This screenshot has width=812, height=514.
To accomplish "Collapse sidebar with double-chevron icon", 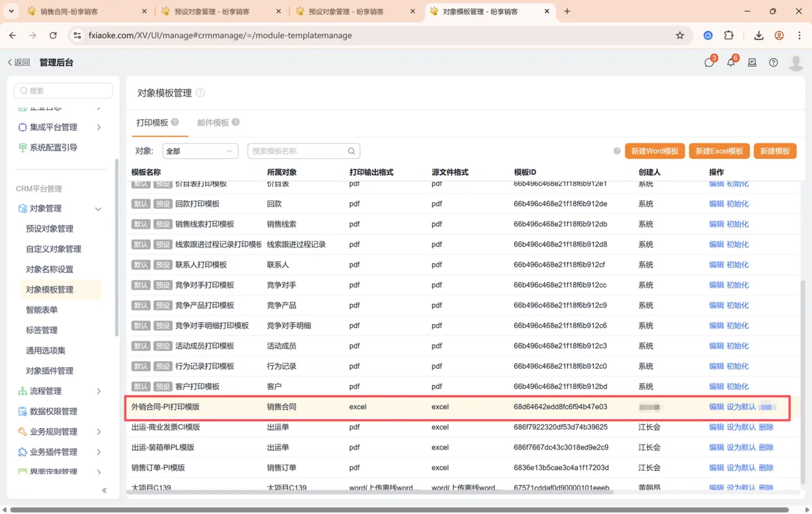I will click(x=105, y=490).
